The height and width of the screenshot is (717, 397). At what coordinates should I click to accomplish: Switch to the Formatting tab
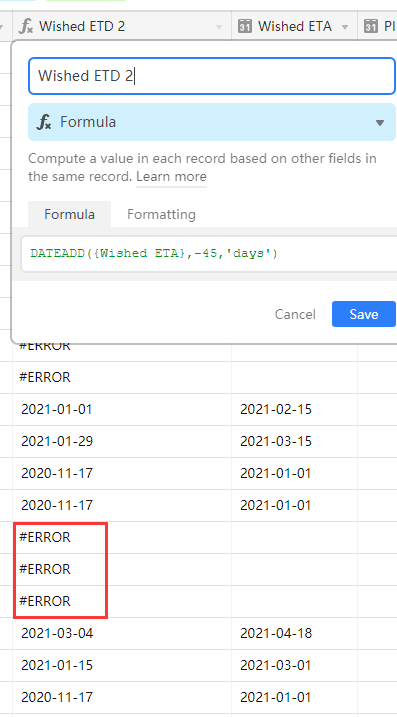(161, 214)
